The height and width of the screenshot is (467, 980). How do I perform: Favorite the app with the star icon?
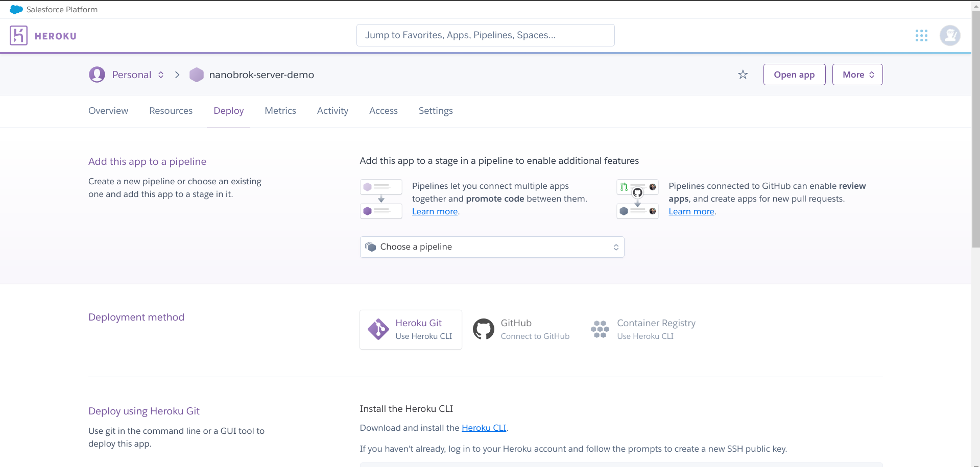coord(743,75)
